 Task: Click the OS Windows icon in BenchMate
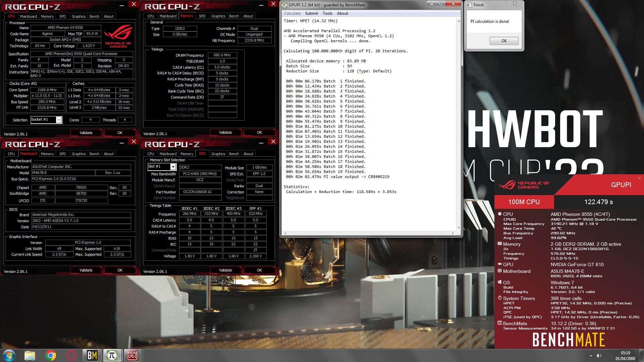[x=500, y=282]
